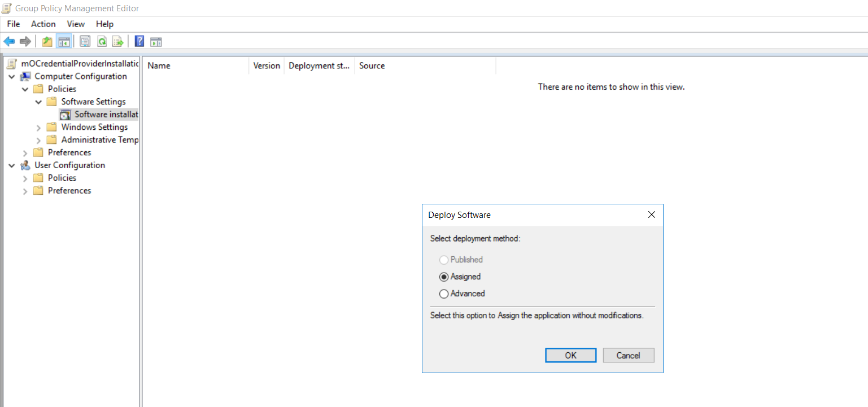This screenshot has width=868, height=407.
Task: Sort by Deployment state column header
Action: pos(320,65)
